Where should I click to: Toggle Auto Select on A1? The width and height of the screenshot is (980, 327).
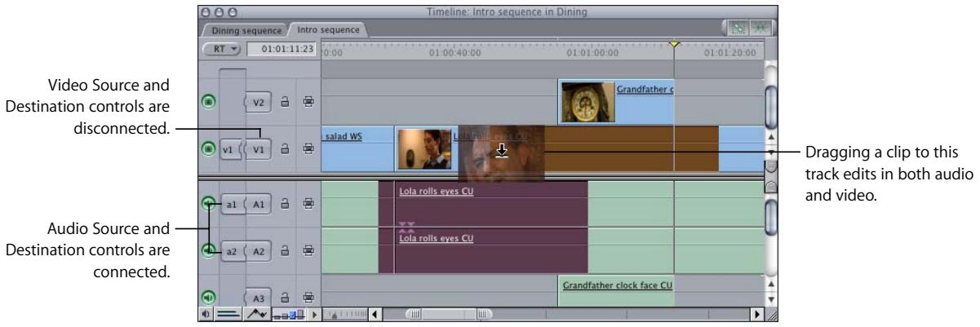tap(308, 204)
